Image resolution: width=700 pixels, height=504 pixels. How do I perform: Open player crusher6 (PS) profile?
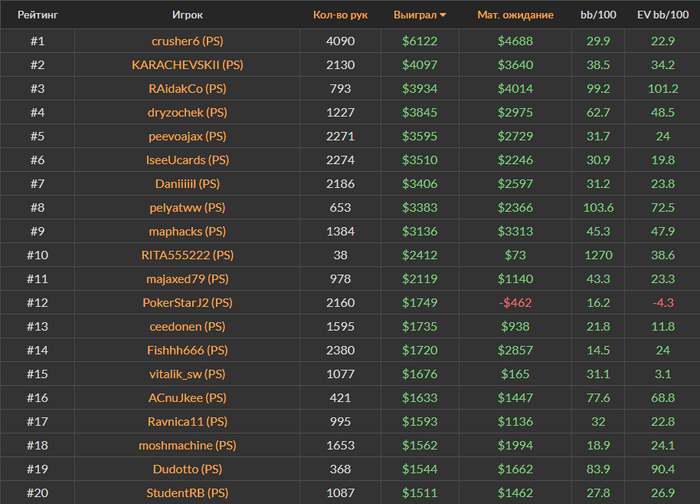pyautogui.click(x=187, y=41)
